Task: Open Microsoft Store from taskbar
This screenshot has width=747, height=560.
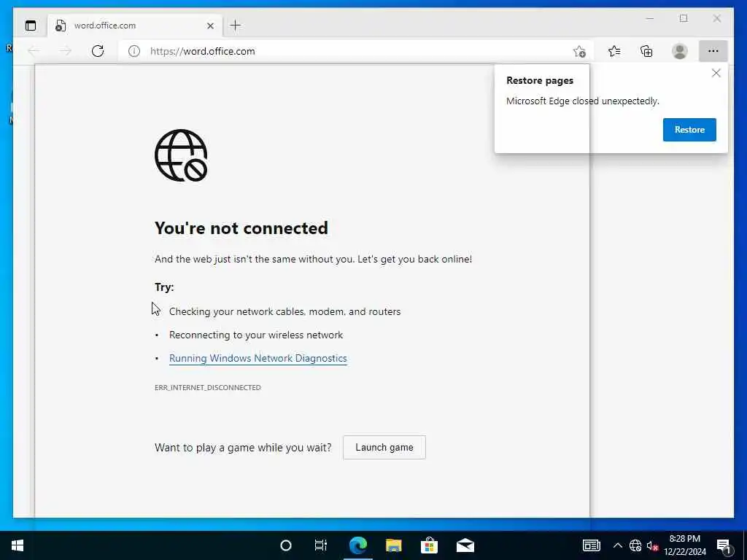Action: pyautogui.click(x=429, y=545)
